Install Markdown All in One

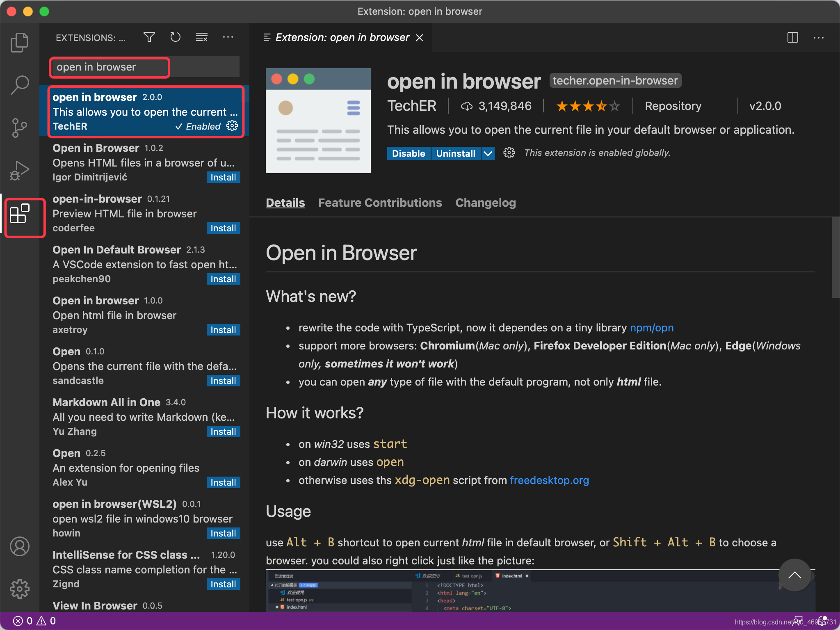click(x=223, y=431)
